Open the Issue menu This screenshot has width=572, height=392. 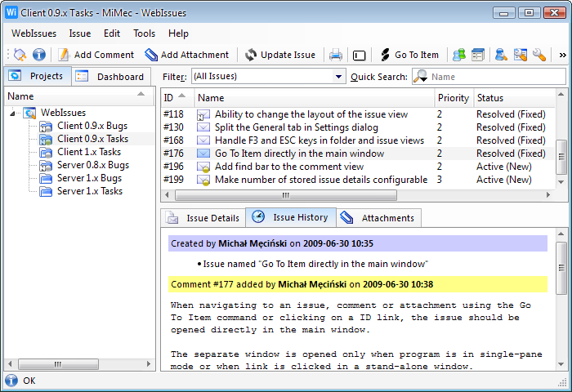click(x=80, y=33)
